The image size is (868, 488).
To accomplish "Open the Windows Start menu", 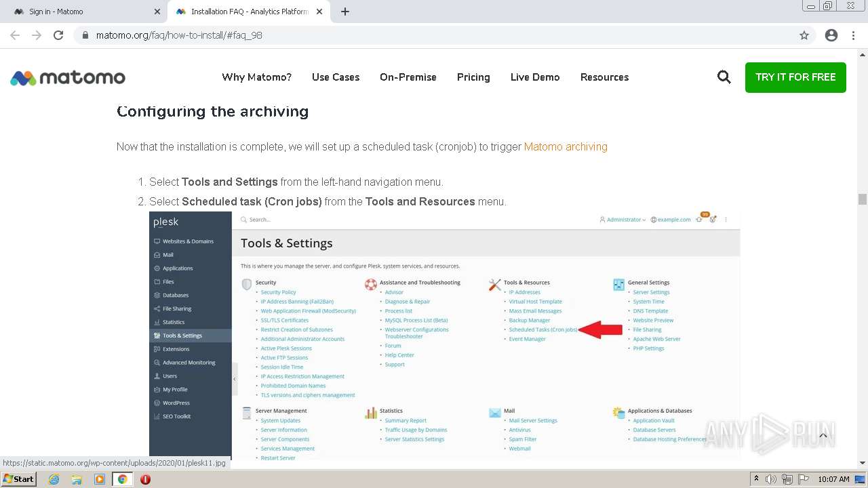I will tap(18, 479).
